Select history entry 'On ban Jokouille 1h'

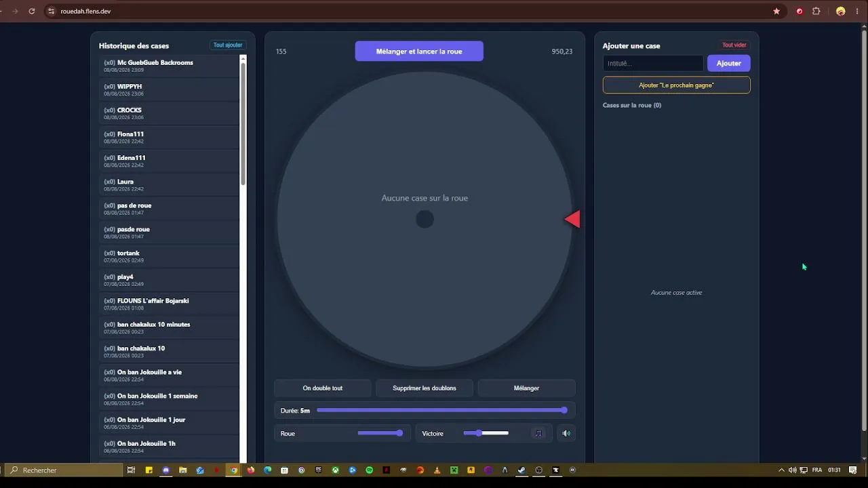click(x=169, y=447)
